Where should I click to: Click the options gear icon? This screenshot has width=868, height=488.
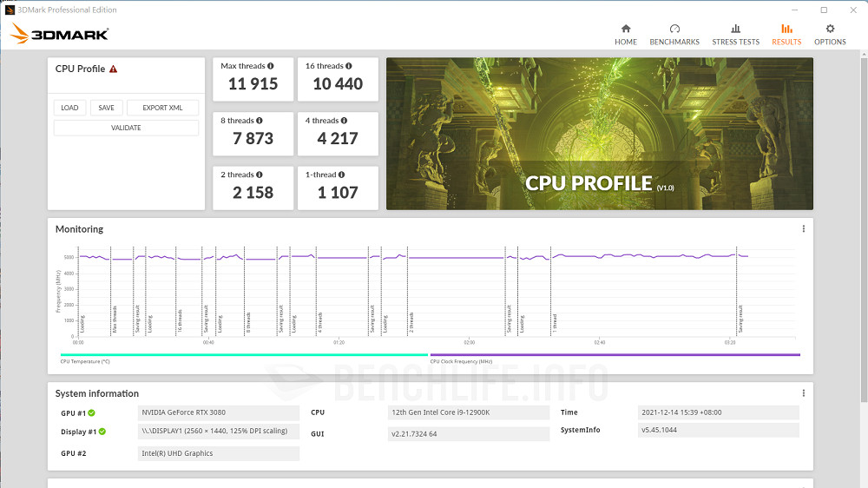[830, 29]
